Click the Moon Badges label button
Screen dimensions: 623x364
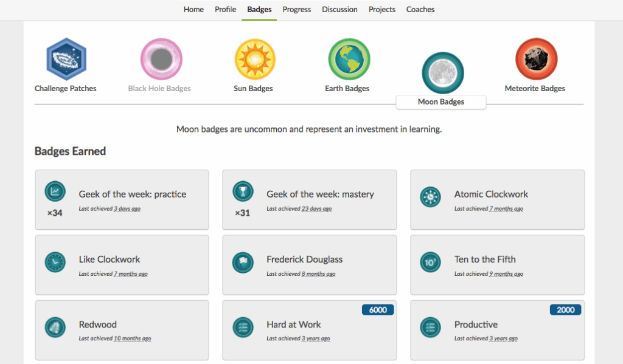tap(441, 102)
